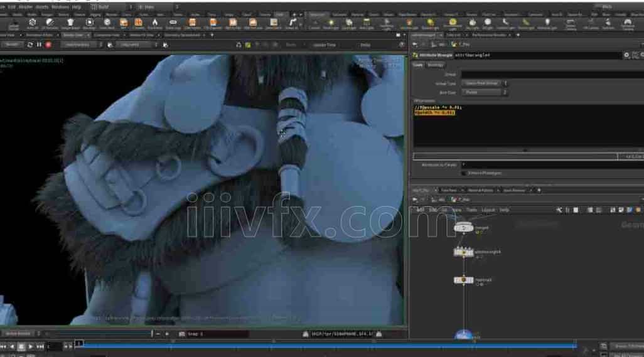This screenshot has height=357, width=644.
Task: Select the GI Light shelf tool
Action: point(488,24)
